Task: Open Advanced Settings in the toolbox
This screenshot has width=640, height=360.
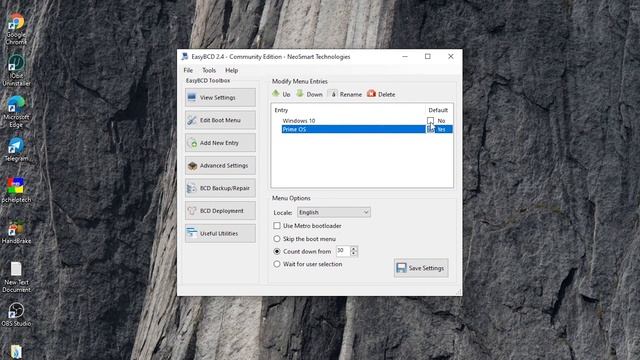Action: (x=220, y=165)
